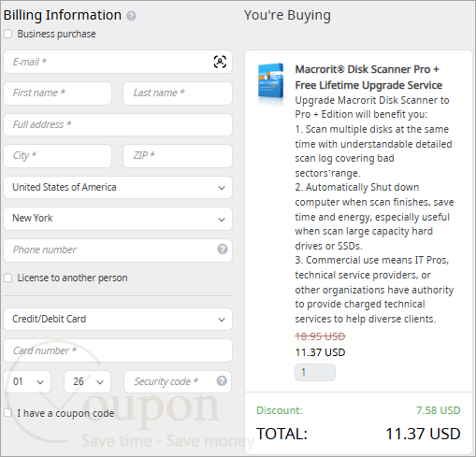Viewport: 476px width, 457px height.
Task: Click the Billing Information heading
Action: coord(63,15)
